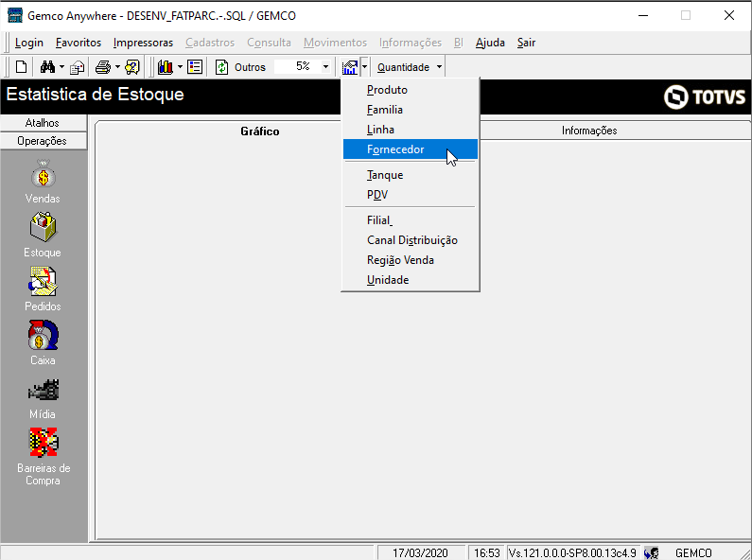Image resolution: width=752 pixels, height=560 pixels.
Task: Choose Fornecedor in the dropdown menu
Action: coord(411,149)
